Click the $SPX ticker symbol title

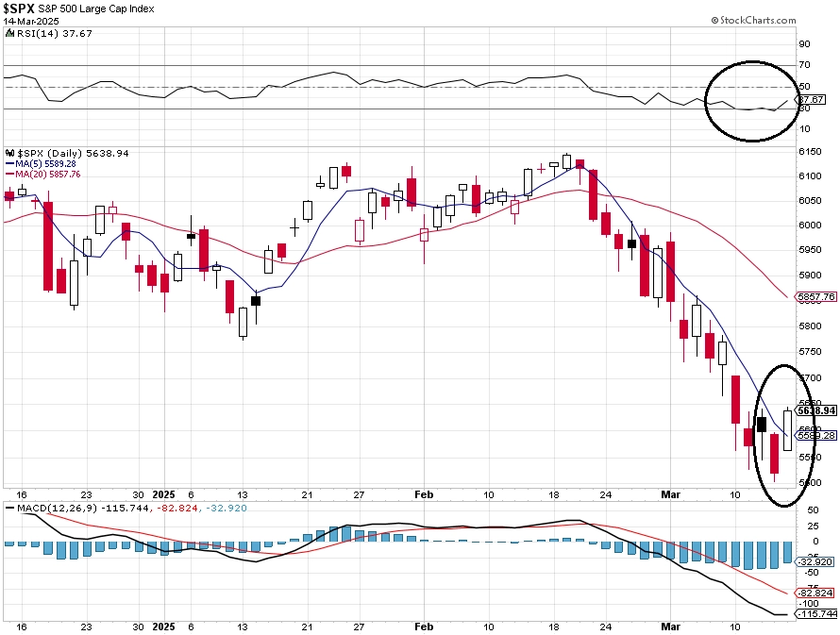(x=19, y=8)
